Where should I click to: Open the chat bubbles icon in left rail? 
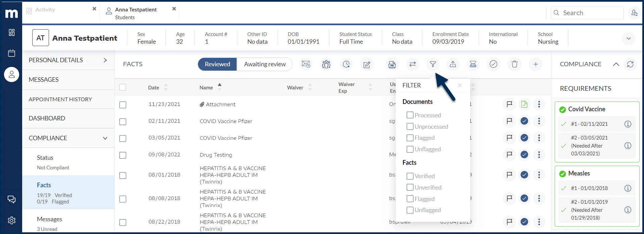(11, 199)
